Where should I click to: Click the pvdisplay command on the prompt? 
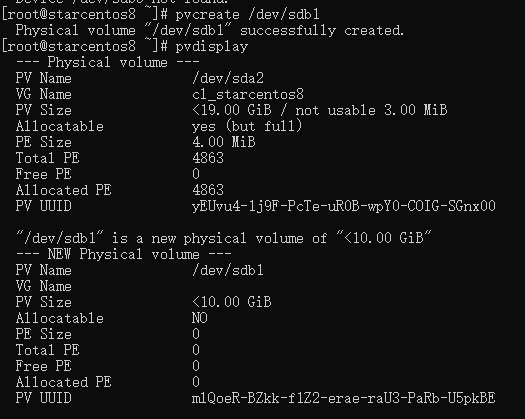[x=212, y=47]
